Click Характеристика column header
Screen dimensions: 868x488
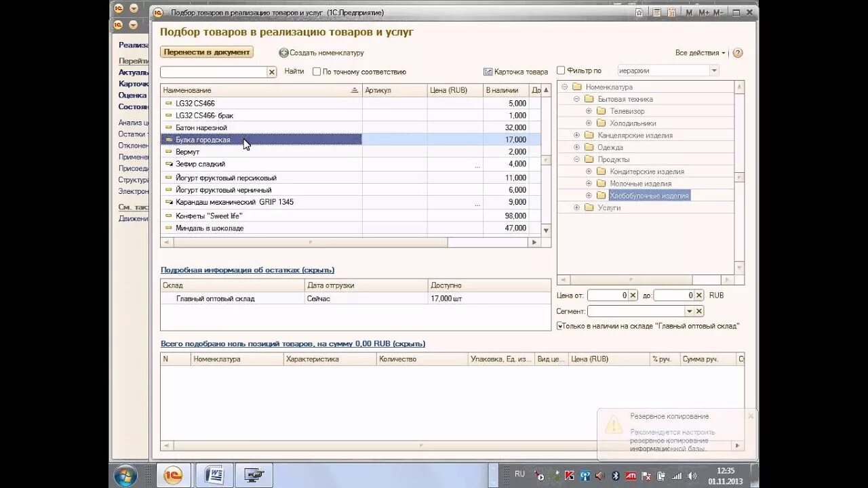click(x=330, y=359)
